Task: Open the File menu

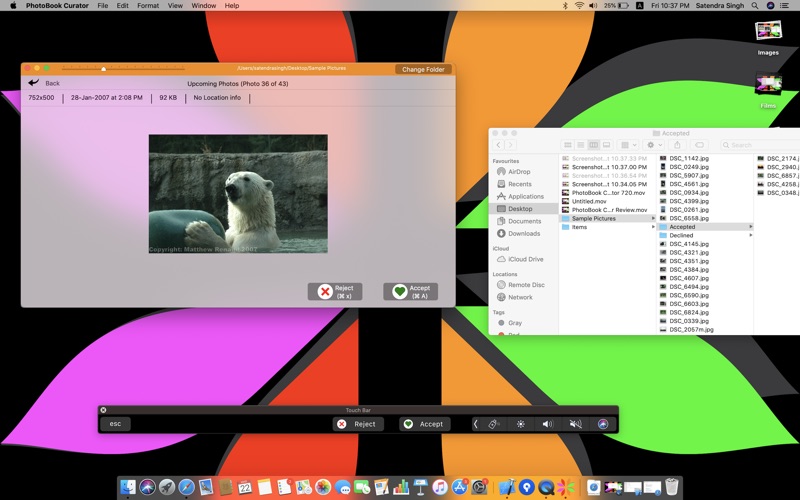Action: point(103,6)
